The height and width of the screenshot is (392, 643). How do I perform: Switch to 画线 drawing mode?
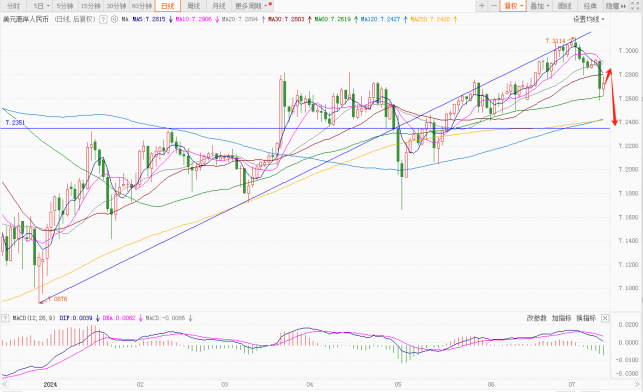(x=565, y=6)
